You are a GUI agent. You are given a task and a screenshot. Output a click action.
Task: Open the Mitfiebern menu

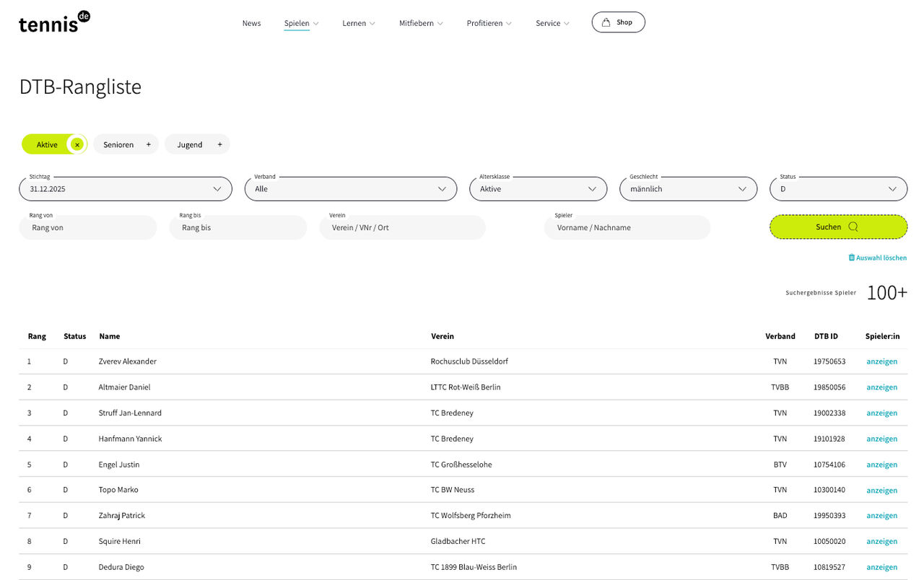pyautogui.click(x=417, y=23)
